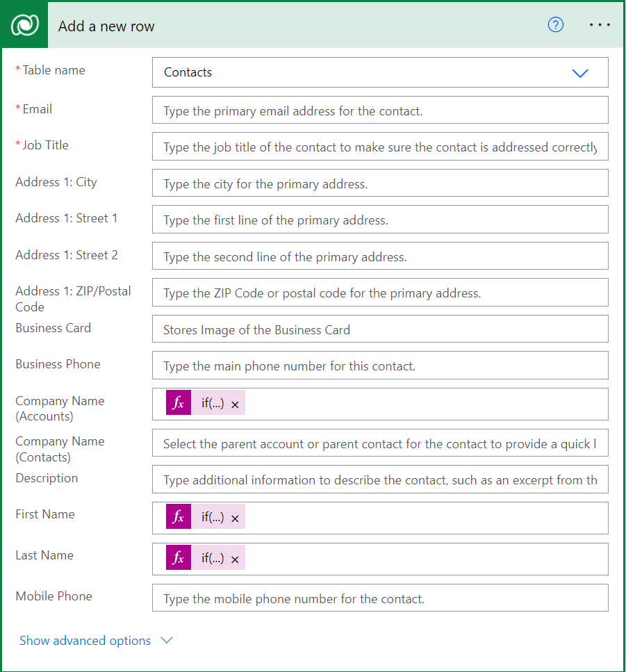The image size is (626, 672).
Task: Remove the if(...) expression from Company Name
Action: point(234,402)
